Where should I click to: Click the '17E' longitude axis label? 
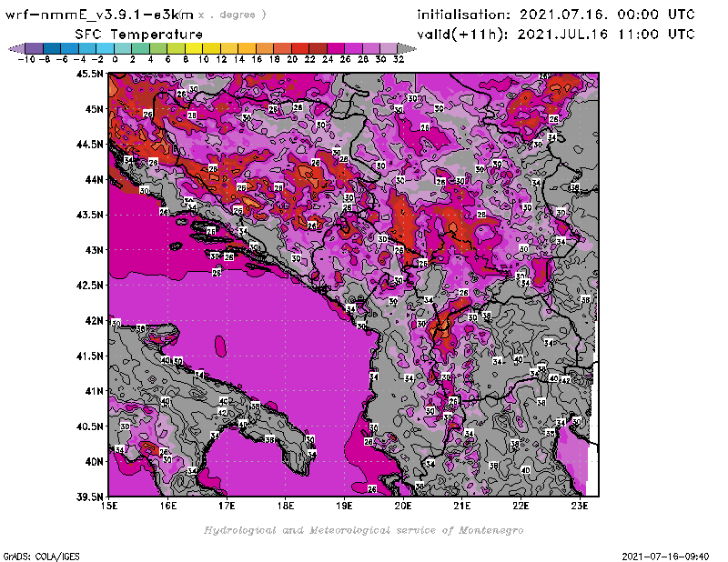pyautogui.click(x=227, y=506)
